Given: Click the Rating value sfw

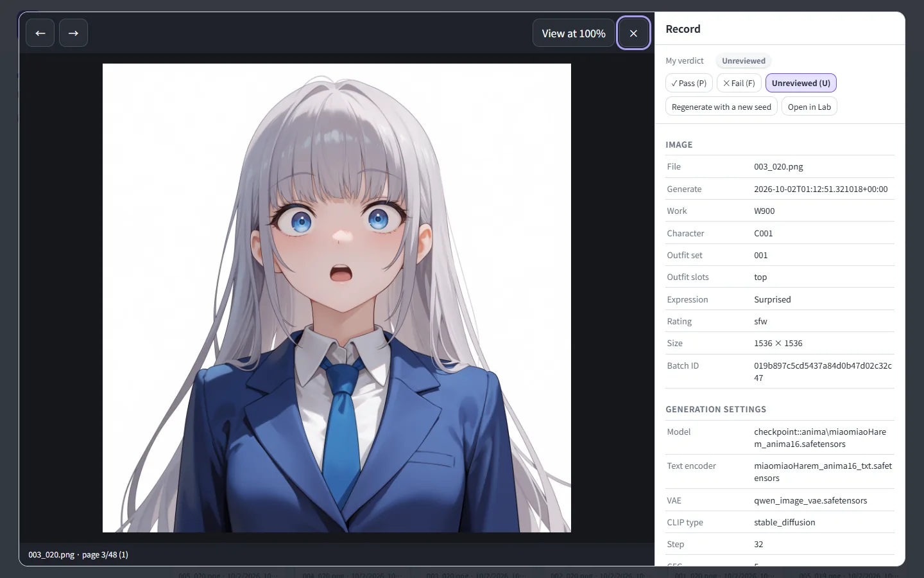Looking at the screenshot, I should pos(760,321).
